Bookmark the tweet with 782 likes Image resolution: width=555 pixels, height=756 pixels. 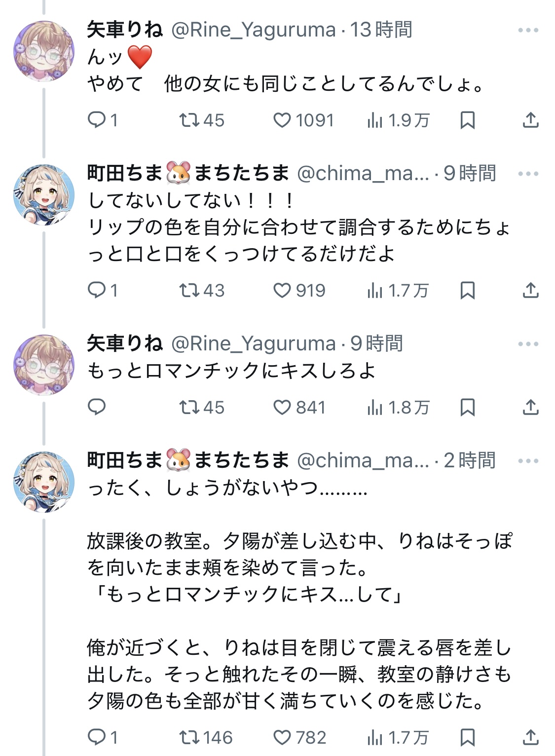pyautogui.click(x=467, y=738)
